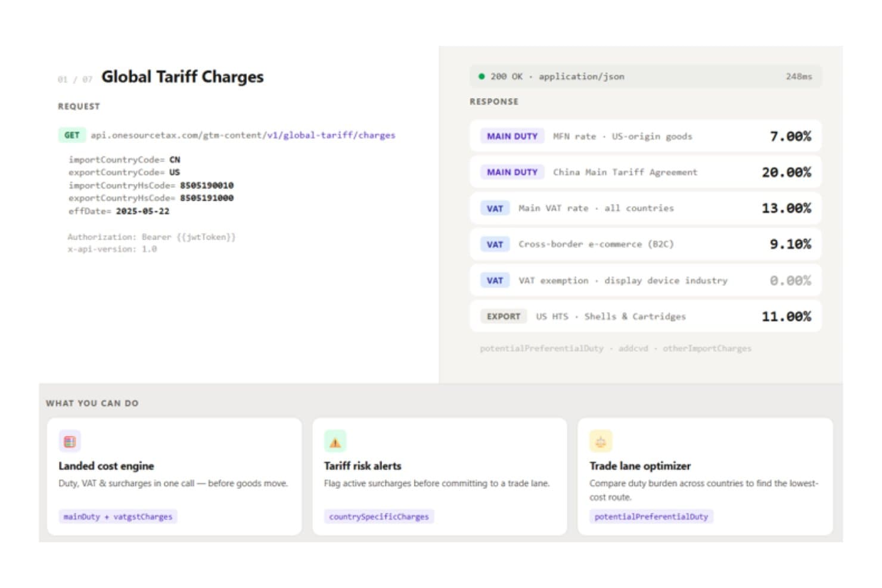Select the Main VAT rate all countries row
The image size is (882, 588).
(x=645, y=208)
